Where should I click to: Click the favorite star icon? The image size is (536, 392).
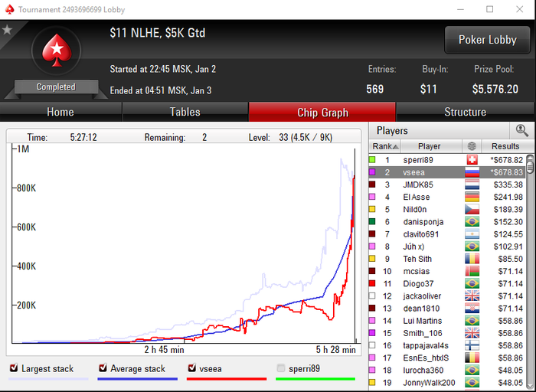(7, 30)
